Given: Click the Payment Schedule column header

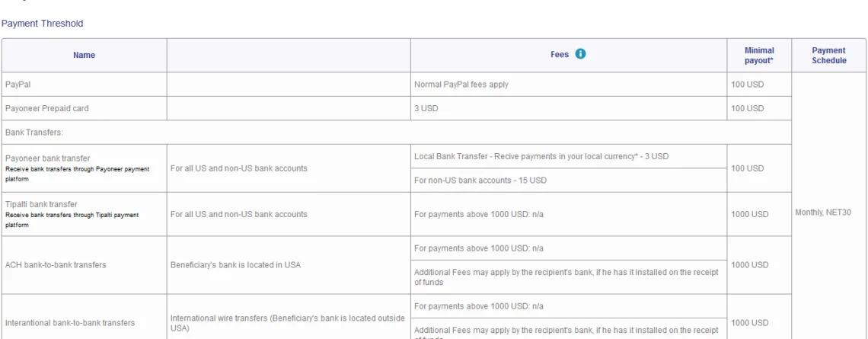Looking at the screenshot, I should click(828, 56).
